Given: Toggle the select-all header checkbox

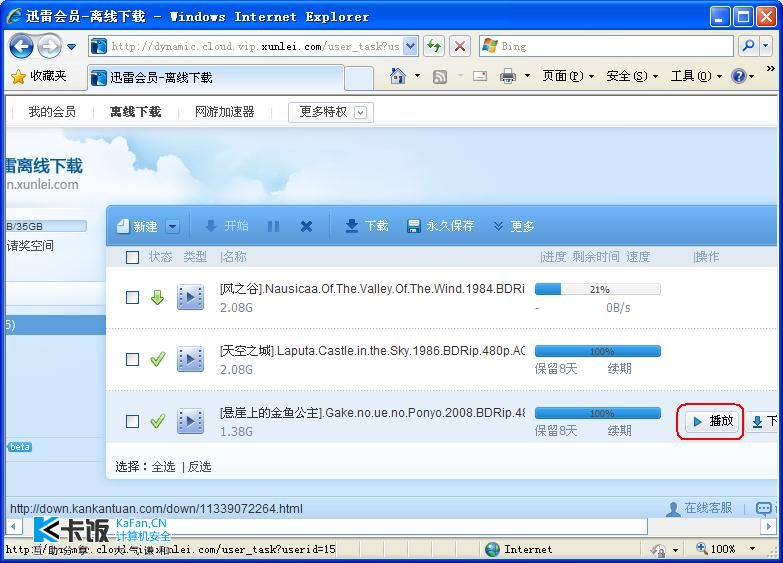Looking at the screenshot, I should 132,257.
